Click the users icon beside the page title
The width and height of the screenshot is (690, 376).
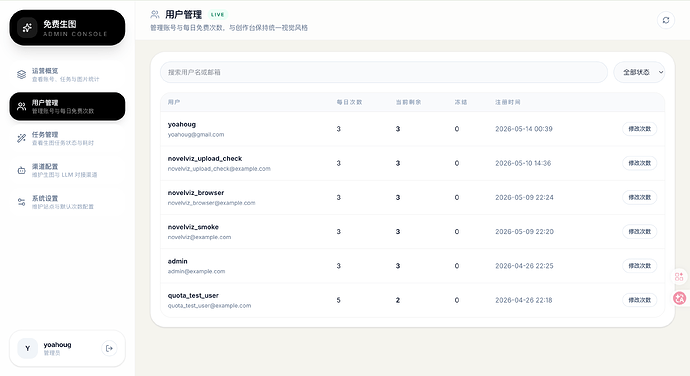[x=154, y=15]
